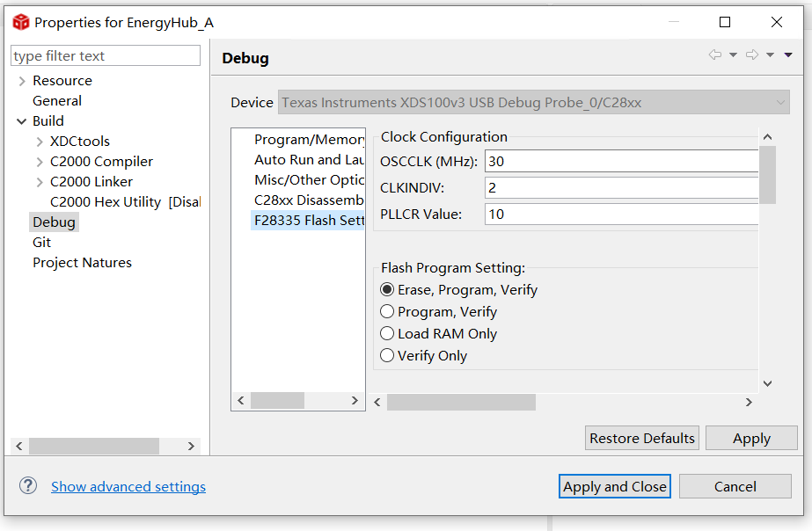Open the view menu triangle in Debug header
812x531 pixels.
click(x=787, y=55)
